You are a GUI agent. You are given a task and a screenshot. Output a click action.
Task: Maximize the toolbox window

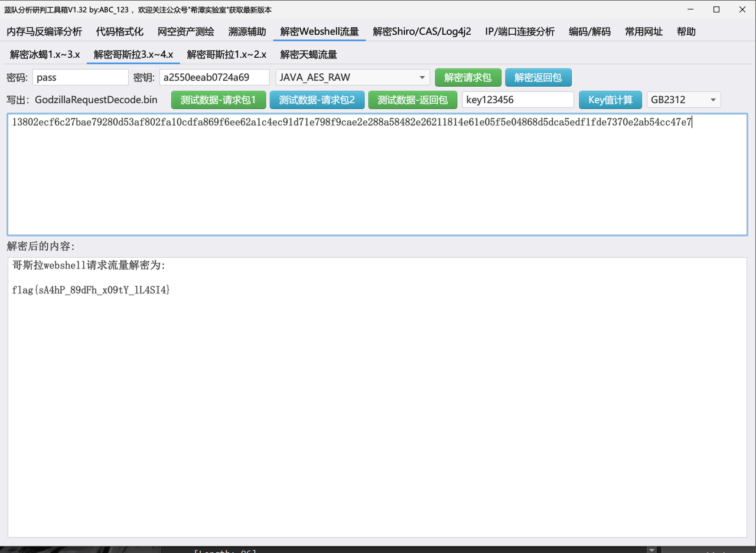(x=716, y=9)
